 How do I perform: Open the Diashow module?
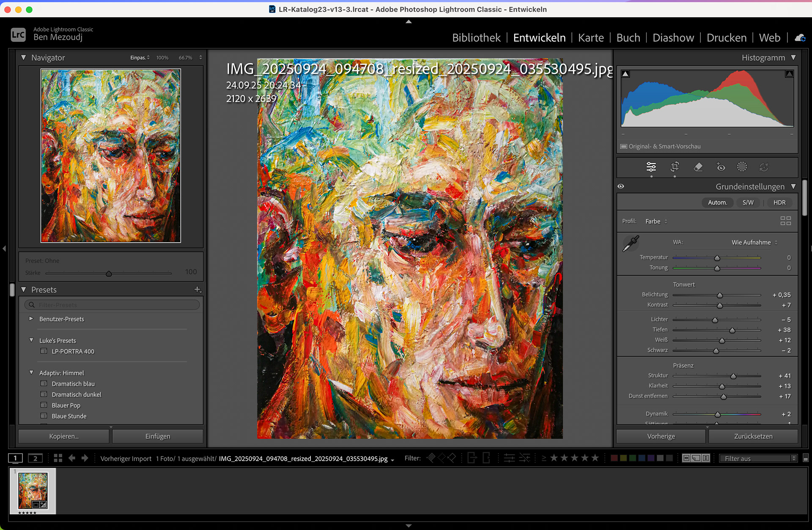[673, 38]
